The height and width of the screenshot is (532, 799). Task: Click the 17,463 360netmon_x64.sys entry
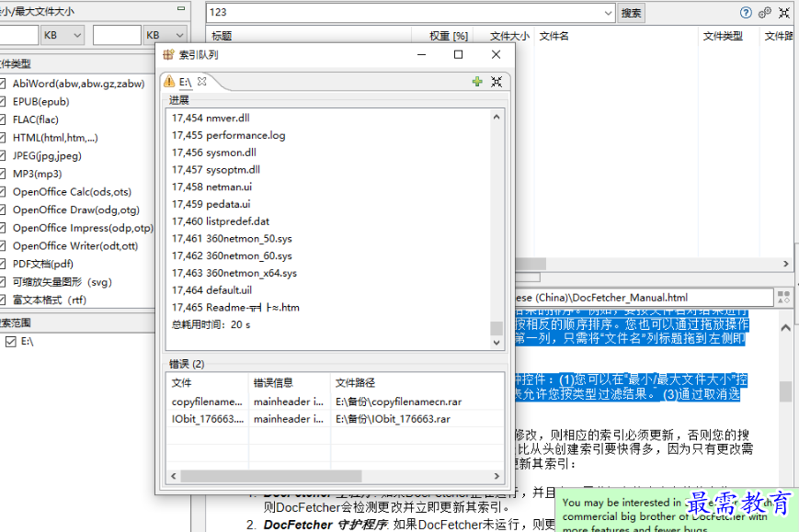234,274
